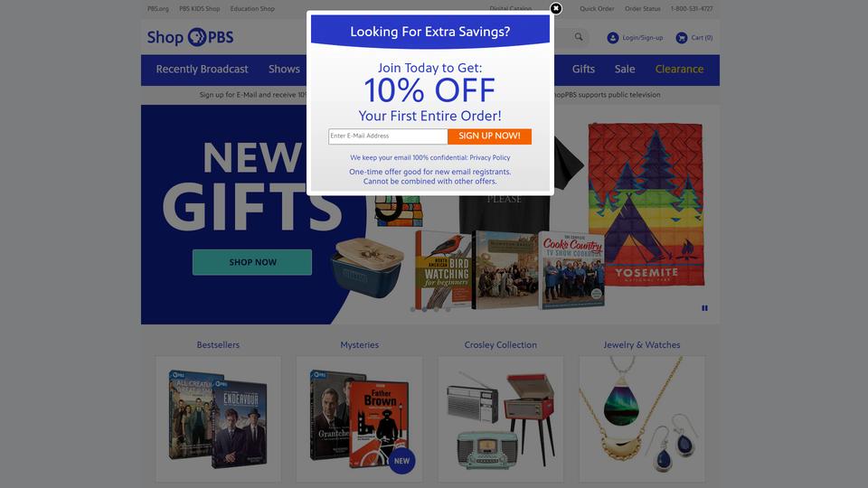Visit the PBS KIDS Shop link
The width and height of the screenshot is (868, 488).
pos(199,9)
